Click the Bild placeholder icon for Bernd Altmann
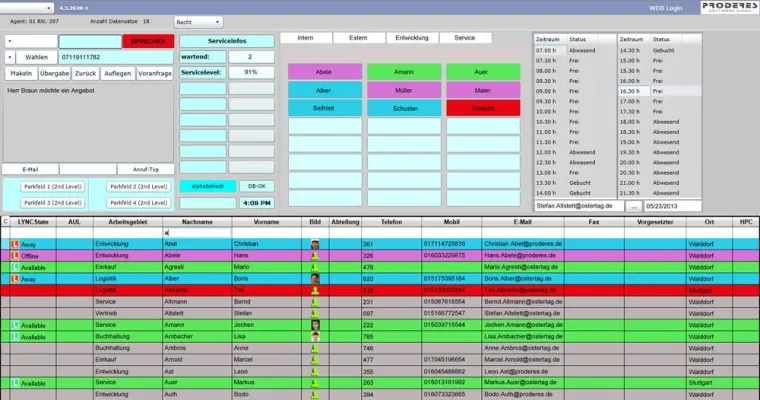This screenshot has width=760, height=400. (x=315, y=302)
